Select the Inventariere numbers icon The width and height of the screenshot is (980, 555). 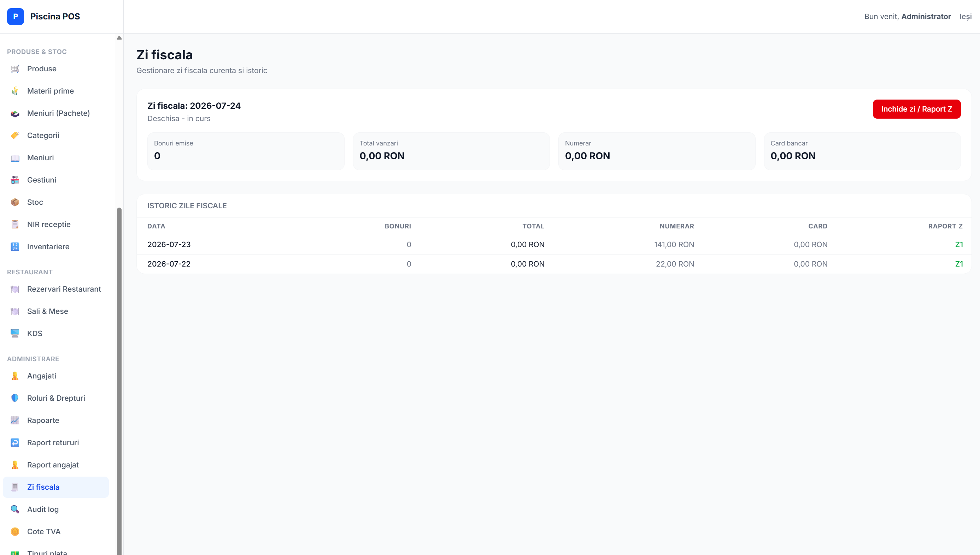click(x=15, y=247)
